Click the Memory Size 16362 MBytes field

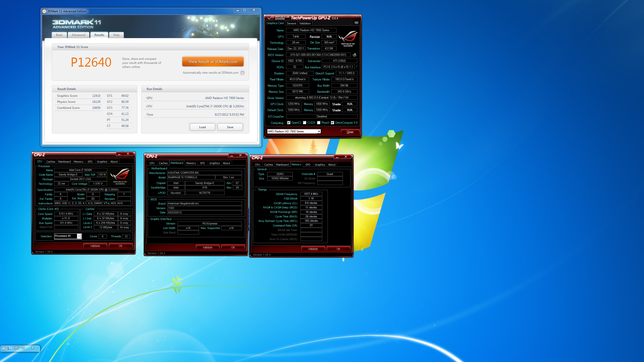pos(280,178)
